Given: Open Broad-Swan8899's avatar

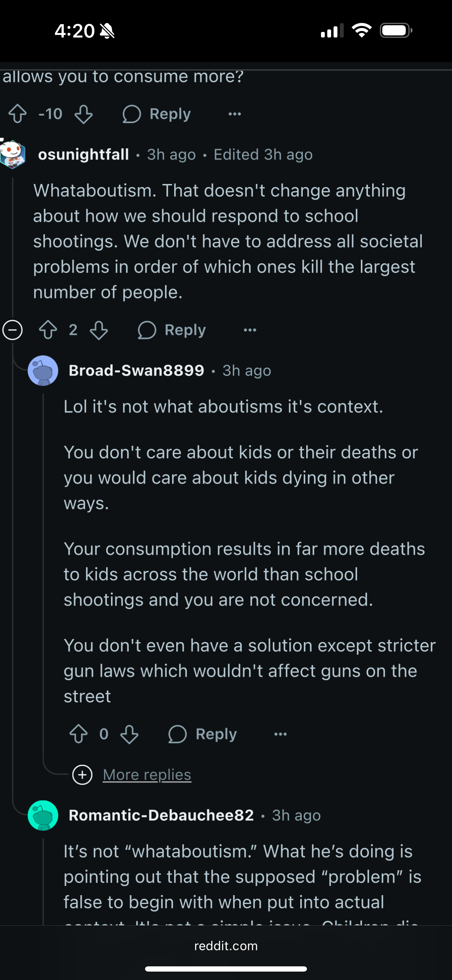Looking at the screenshot, I should (43, 370).
